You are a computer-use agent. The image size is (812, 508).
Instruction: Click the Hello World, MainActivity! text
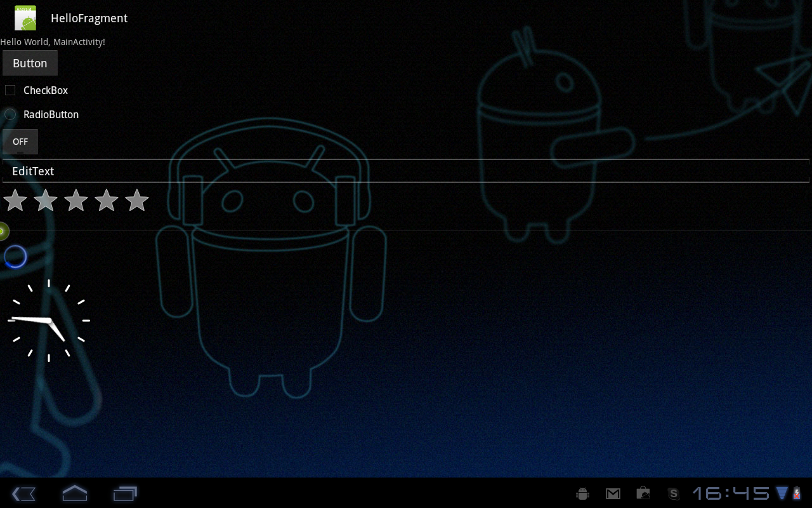pyautogui.click(x=53, y=42)
